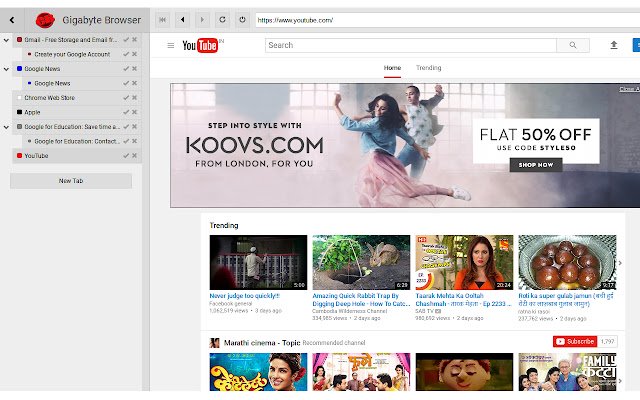Collapse the sidebar with the back arrow
Screen dimensions: 640x400
click(x=12, y=20)
